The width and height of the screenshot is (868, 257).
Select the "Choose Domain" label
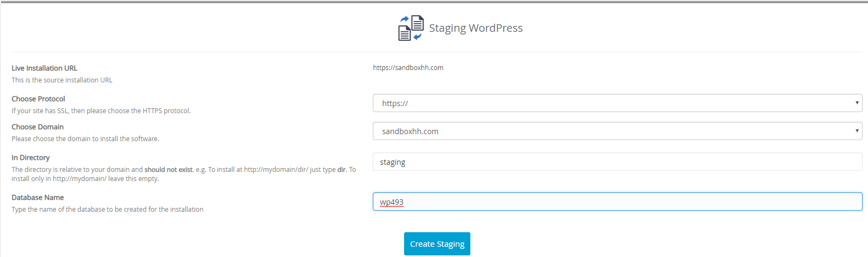click(38, 127)
